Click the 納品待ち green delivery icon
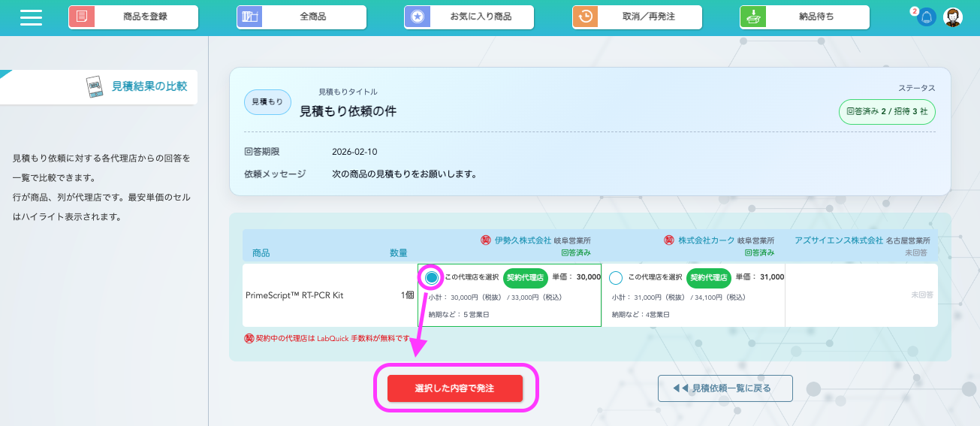The image size is (980, 426). point(752,17)
